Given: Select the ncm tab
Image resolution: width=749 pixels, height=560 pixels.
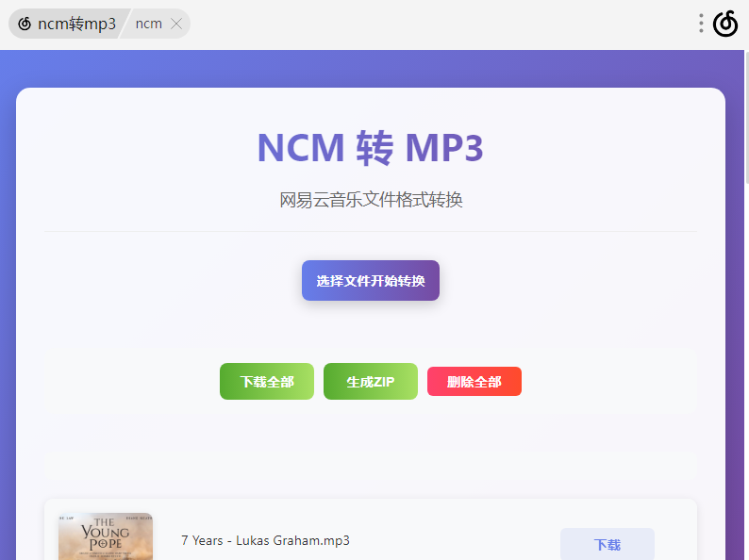Looking at the screenshot, I should tap(148, 24).
